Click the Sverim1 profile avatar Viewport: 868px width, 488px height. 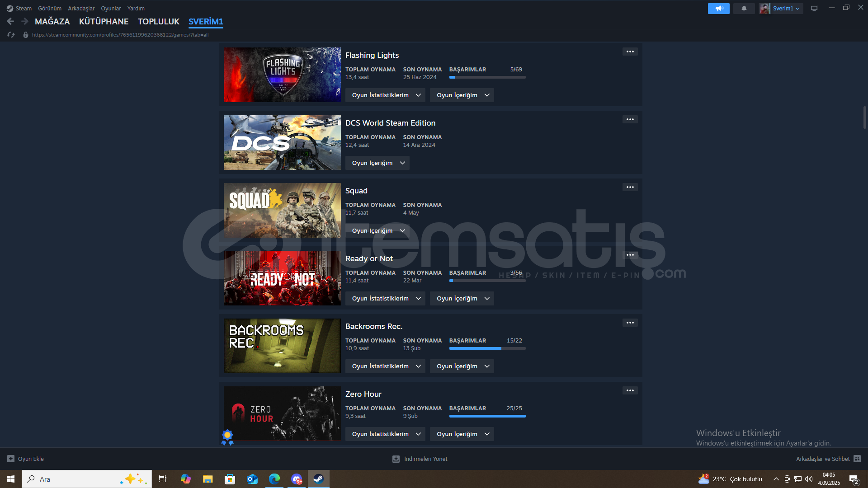(764, 8)
